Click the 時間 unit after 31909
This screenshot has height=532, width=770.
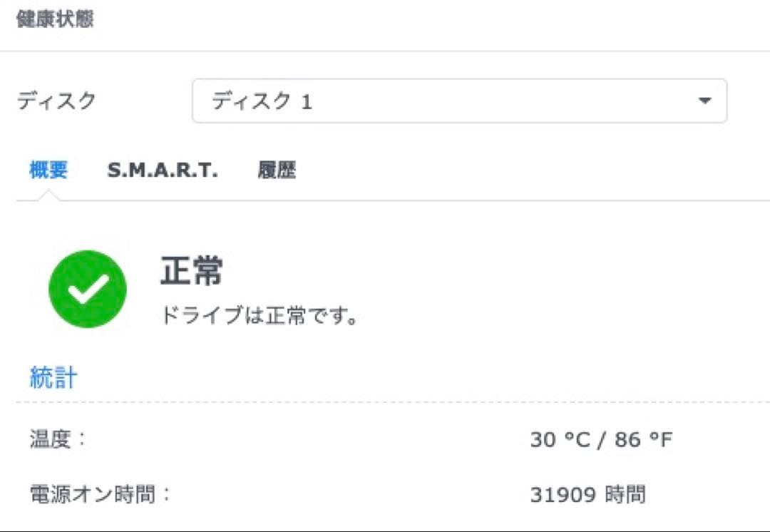coord(626,494)
